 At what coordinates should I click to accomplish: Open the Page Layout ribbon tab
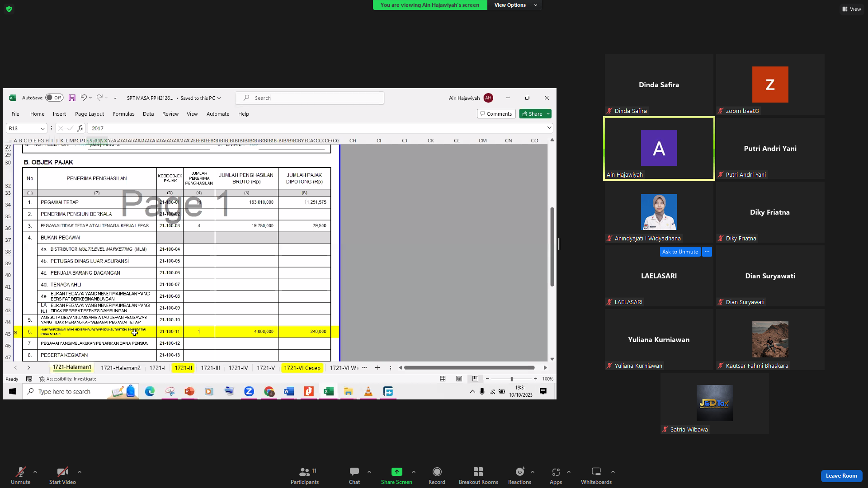90,114
